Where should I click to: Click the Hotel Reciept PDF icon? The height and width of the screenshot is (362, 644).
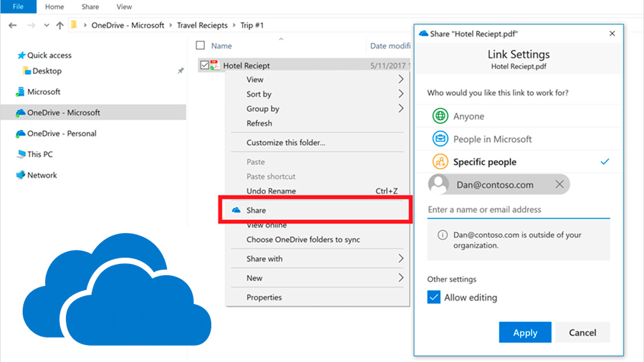pos(214,65)
